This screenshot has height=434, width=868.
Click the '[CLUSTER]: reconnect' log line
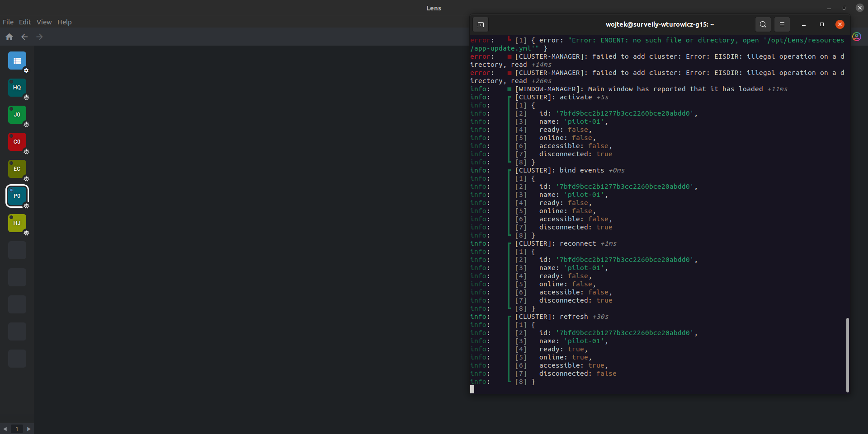click(566, 243)
